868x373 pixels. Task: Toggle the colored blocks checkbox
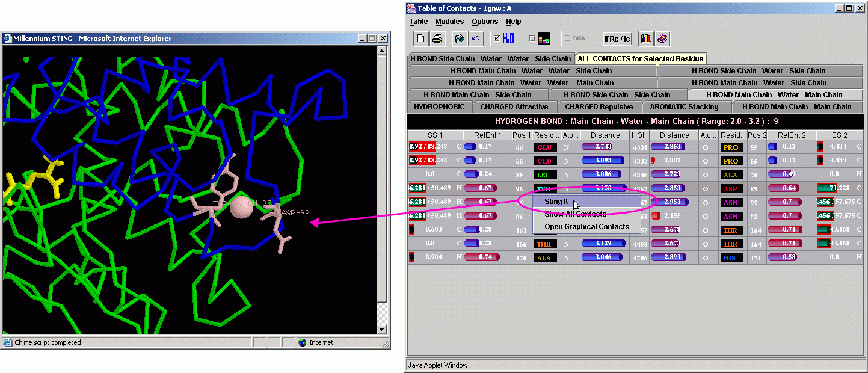(x=532, y=39)
